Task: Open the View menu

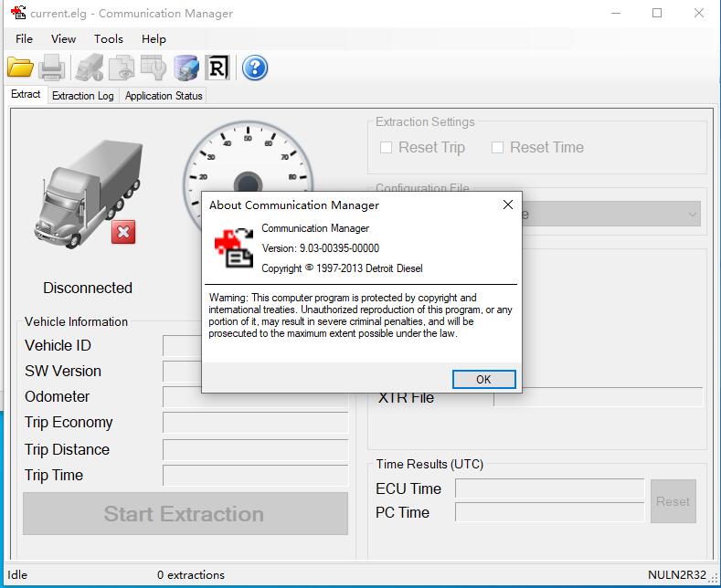Action: (63, 39)
